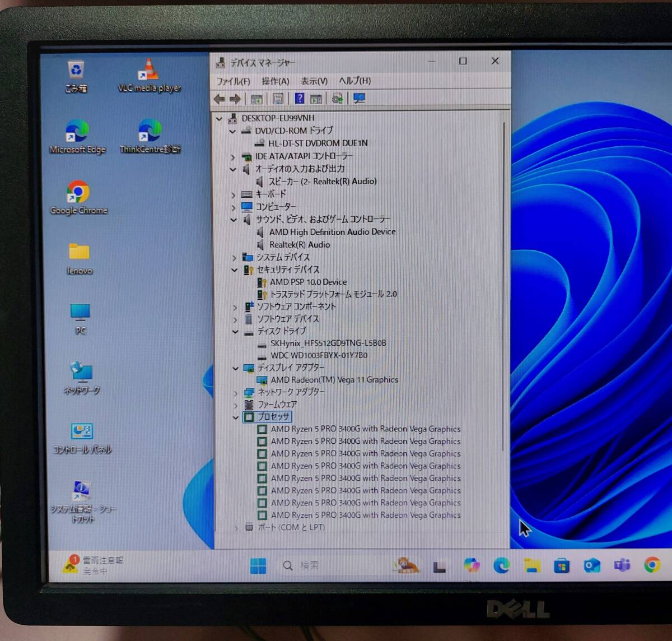Image resolution: width=672 pixels, height=641 pixels.
Task: Click the Show/Hide Console Tree toolbar icon
Action: coord(256,99)
